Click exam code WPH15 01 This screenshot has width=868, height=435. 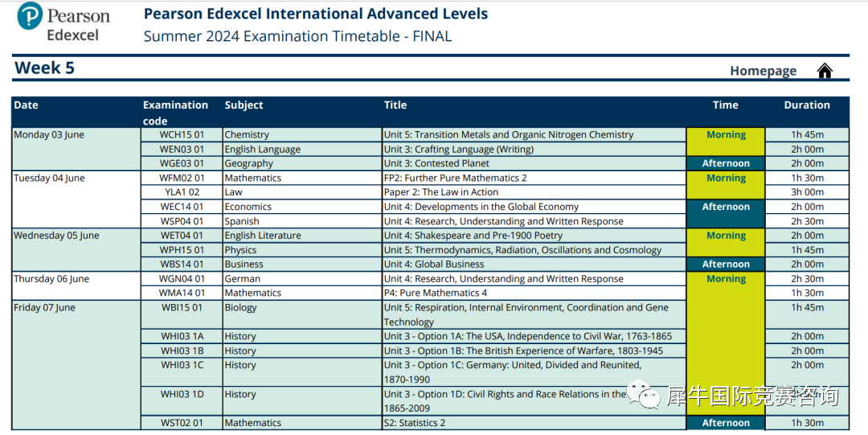tap(182, 250)
